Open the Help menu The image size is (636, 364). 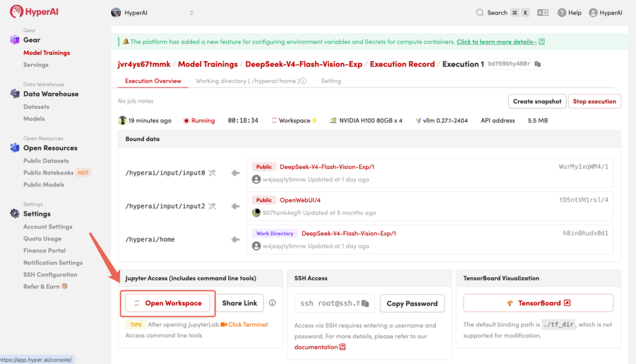569,12
